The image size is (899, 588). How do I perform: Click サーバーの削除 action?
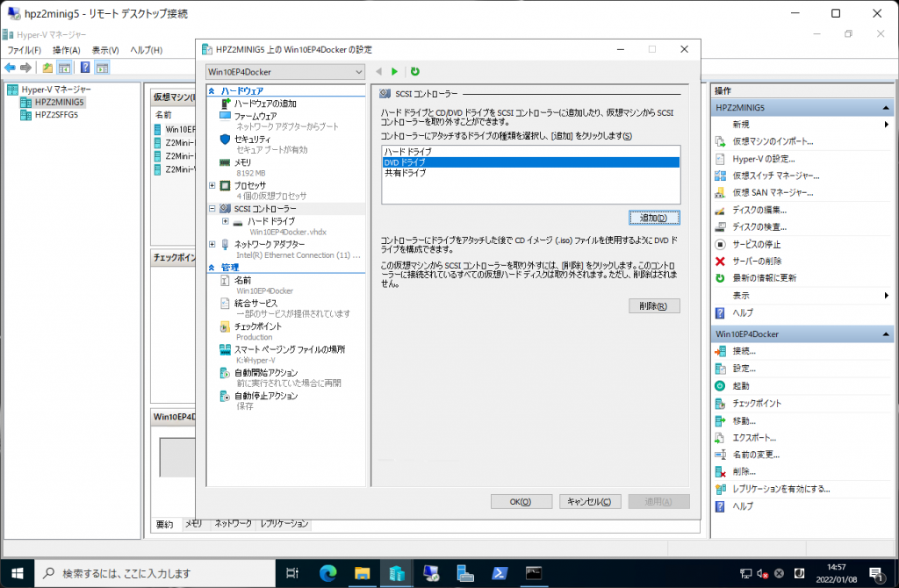pos(756,262)
